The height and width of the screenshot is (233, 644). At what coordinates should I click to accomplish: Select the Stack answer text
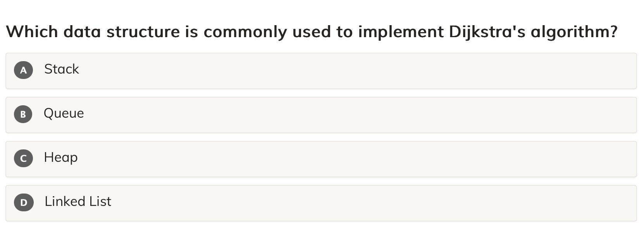[62, 69]
